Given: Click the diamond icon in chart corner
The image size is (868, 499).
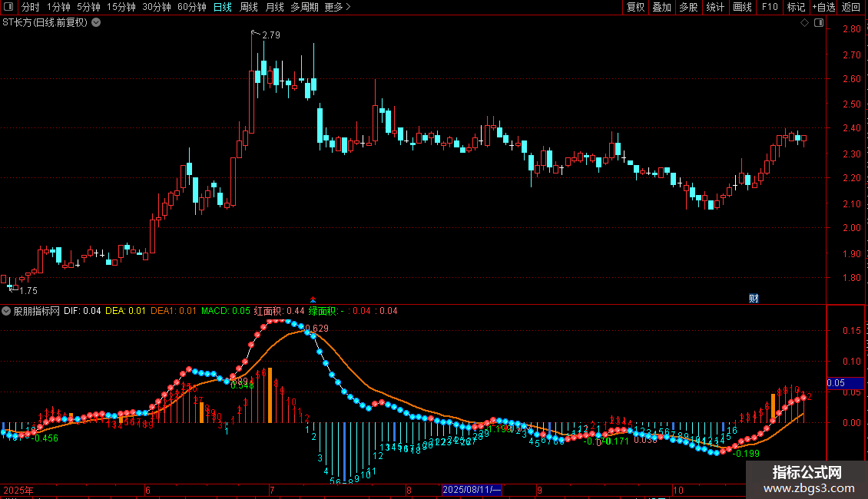Looking at the screenshot, I should (804, 23).
